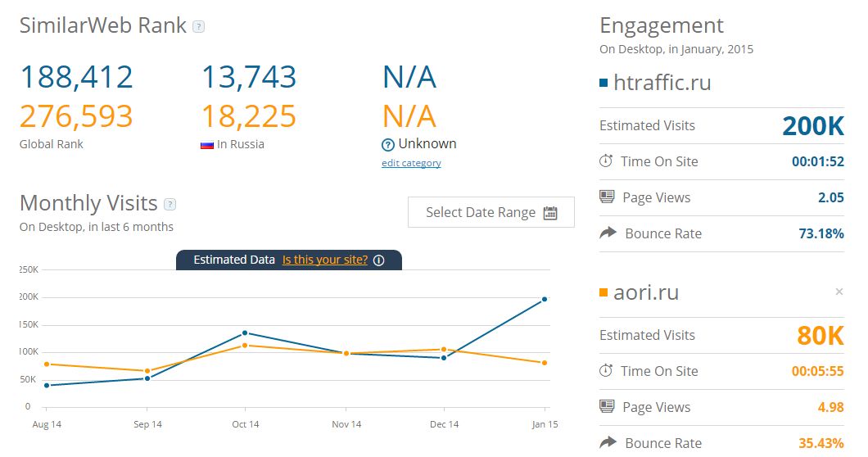Click htraffic.ru Bounce Rate arrow icon
This screenshot has width=868, height=457.
pos(608,233)
